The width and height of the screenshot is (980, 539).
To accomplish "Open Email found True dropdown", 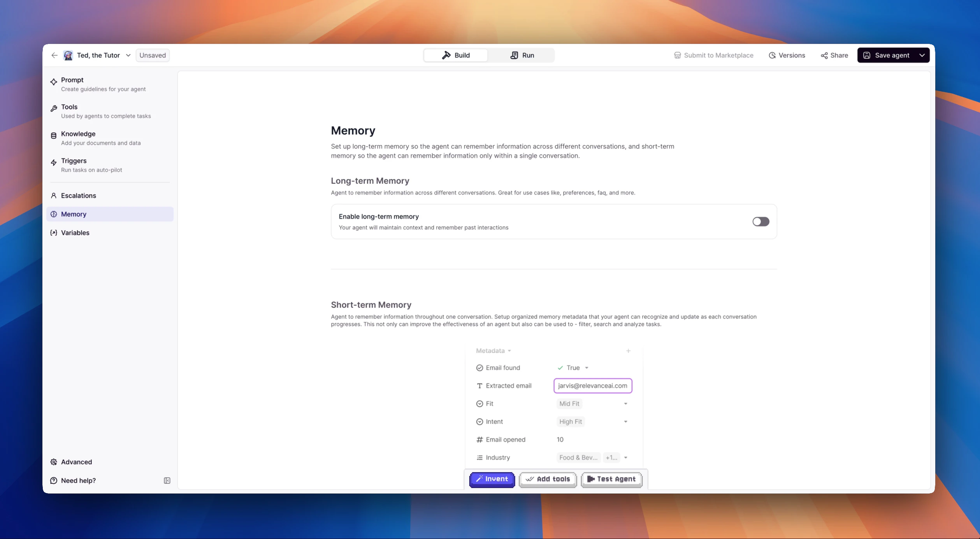I will pos(587,368).
